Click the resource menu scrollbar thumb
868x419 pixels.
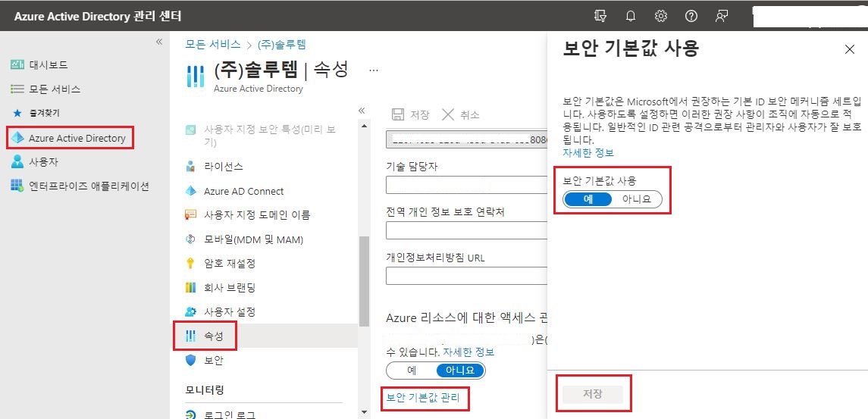point(364,280)
